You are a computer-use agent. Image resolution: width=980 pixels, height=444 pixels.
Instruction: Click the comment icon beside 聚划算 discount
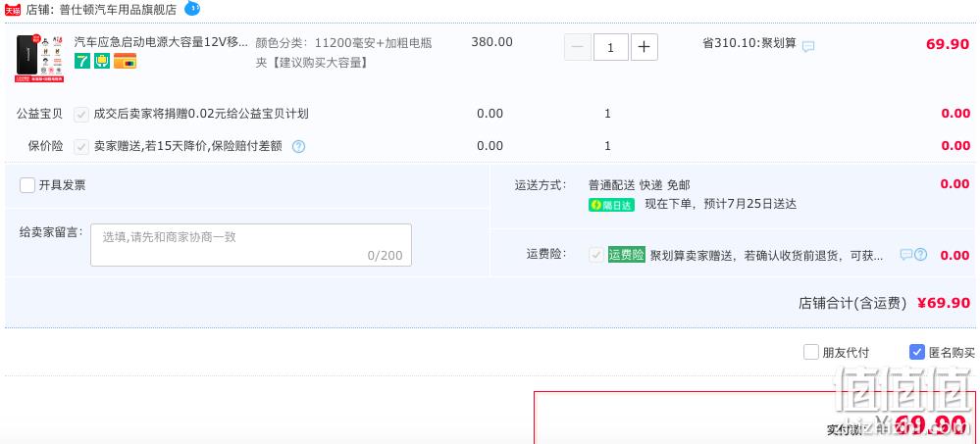[808, 46]
